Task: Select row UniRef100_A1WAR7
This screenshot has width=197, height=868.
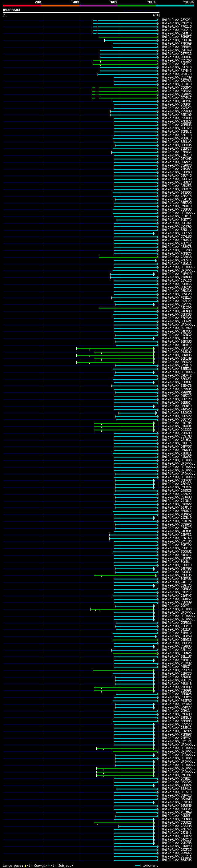Action: point(176,457)
